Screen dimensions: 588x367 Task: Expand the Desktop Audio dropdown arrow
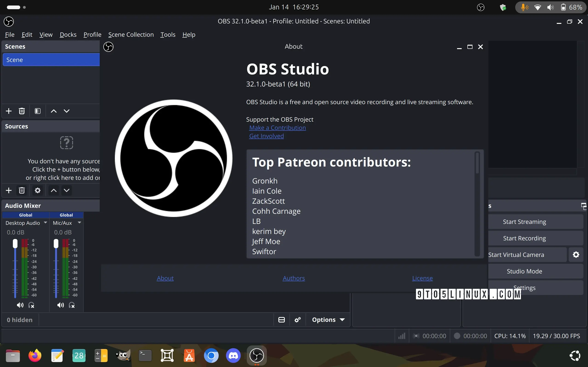[x=45, y=222]
